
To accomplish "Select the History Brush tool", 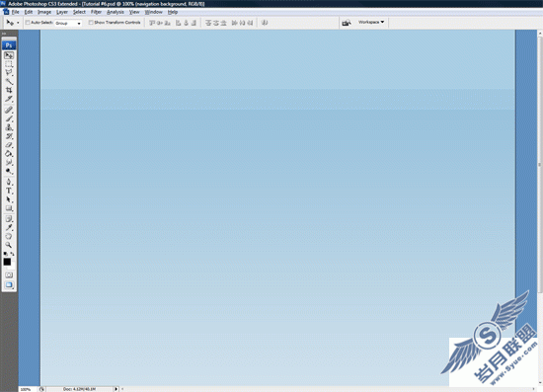I will pyautogui.click(x=9, y=136).
